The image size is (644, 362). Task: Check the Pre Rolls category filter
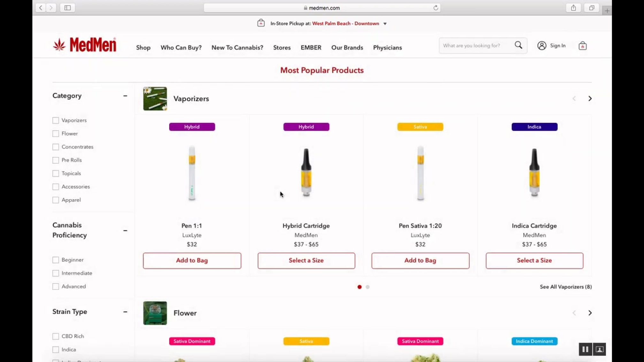56,160
